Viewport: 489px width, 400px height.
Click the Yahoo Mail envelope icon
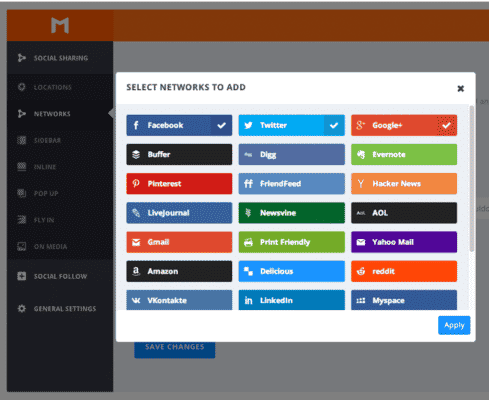(361, 242)
